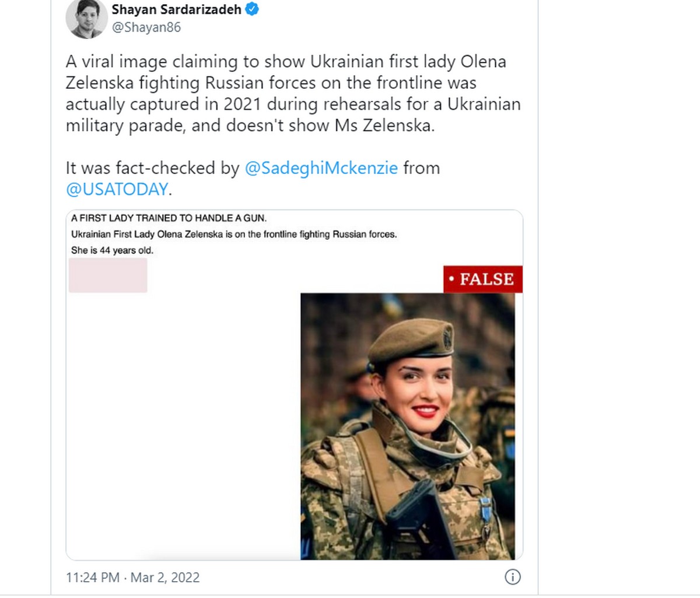This screenshot has height=598, width=700.
Task: Click the 'She is 44 years old' line
Action: coord(112,250)
